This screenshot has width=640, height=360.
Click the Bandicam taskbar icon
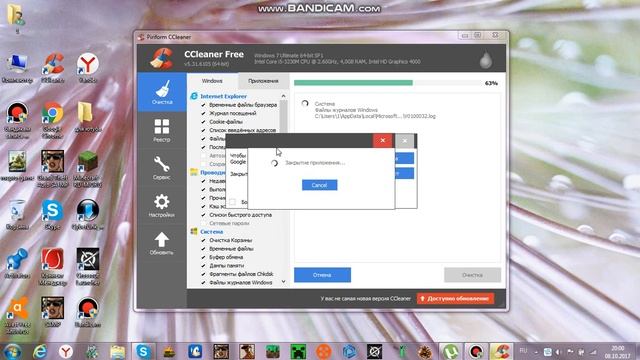(476, 351)
